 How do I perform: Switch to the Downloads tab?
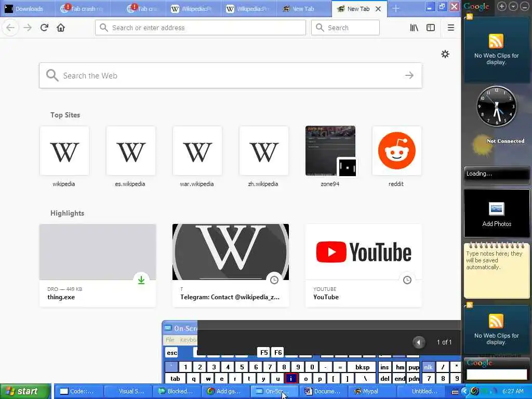pyautogui.click(x=27, y=9)
